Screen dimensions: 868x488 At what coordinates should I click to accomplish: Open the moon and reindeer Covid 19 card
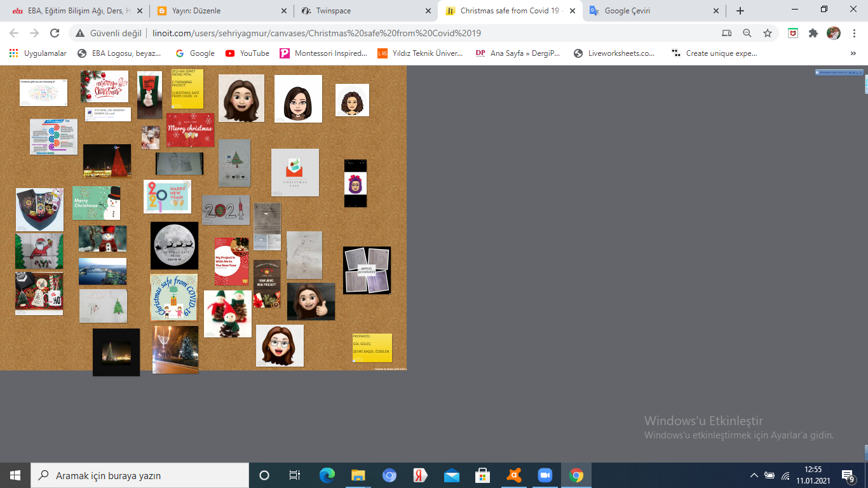[x=174, y=245]
